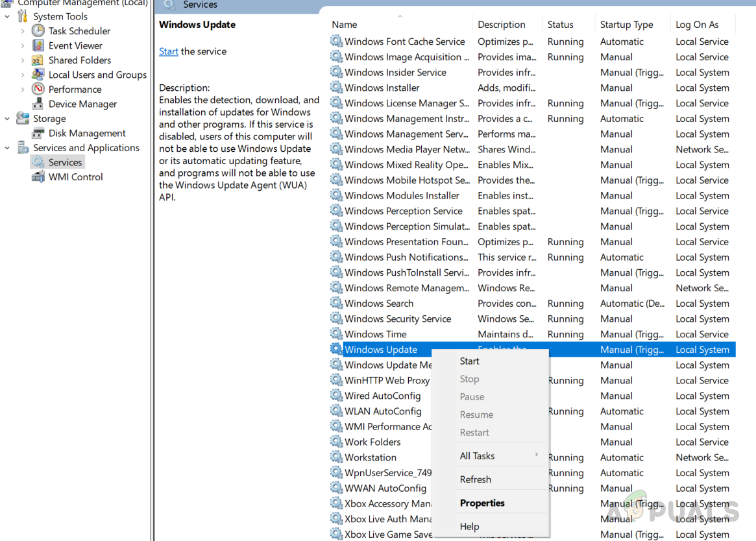Collapse the Services and Applications node
The image size is (756, 541).
[x=7, y=148]
